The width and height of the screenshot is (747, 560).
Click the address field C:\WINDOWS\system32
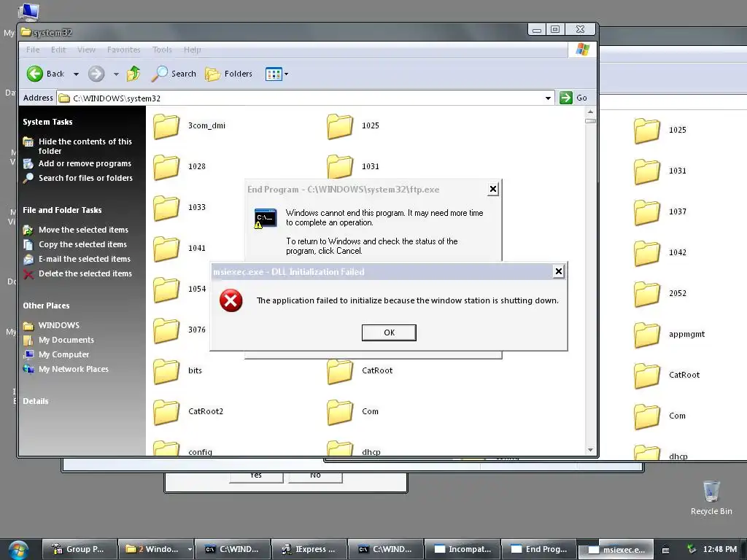click(305, 98)
